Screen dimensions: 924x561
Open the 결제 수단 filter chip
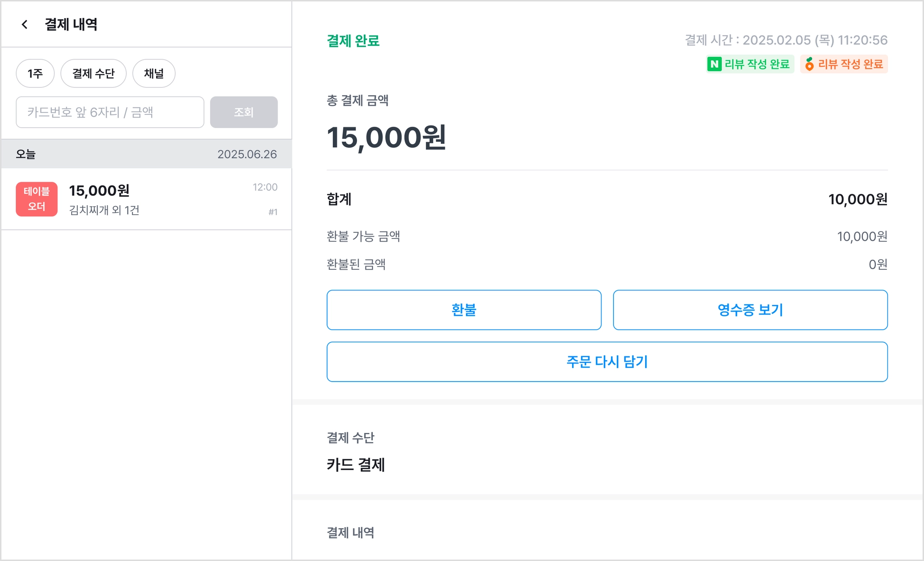[x=93, y=74]
